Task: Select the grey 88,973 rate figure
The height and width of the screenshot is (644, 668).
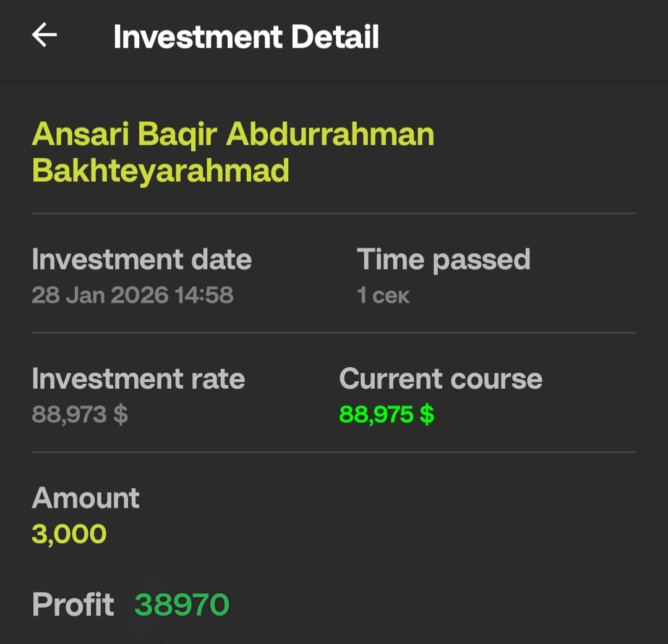Action: (x=69, y=414)
